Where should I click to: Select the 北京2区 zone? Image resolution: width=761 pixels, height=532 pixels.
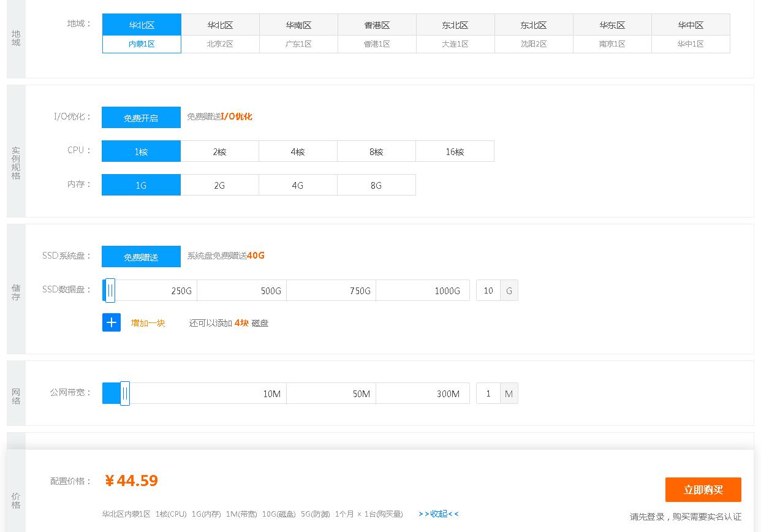[x=220, y=44]
